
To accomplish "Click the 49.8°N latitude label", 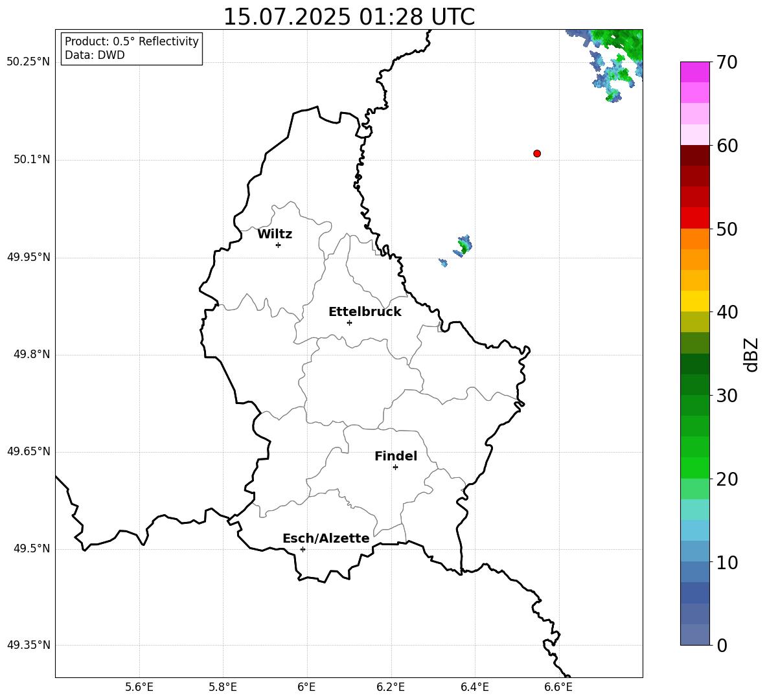I will [32, 354].
